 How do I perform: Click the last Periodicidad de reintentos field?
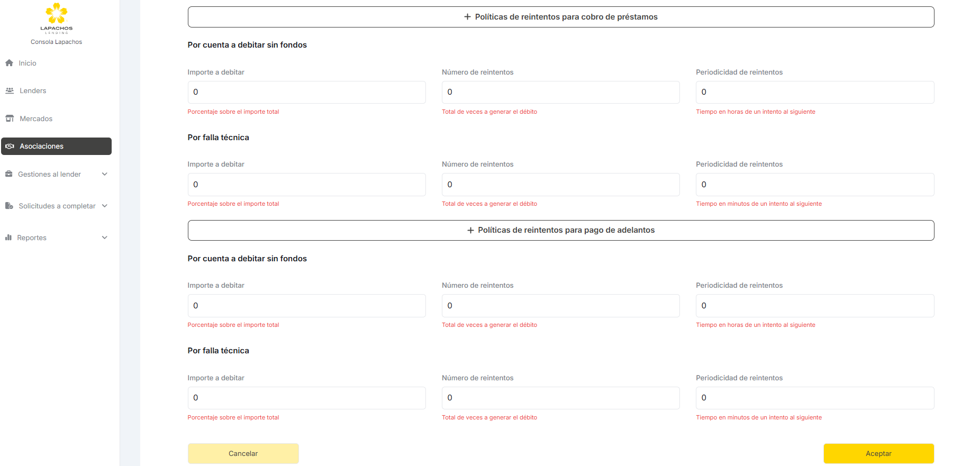point(814,398)
